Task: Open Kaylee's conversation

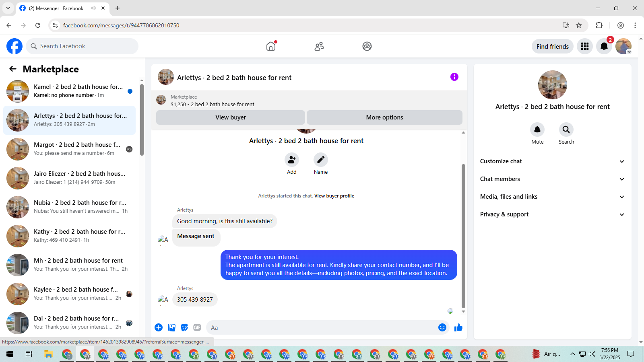Action: pos(69,294)
